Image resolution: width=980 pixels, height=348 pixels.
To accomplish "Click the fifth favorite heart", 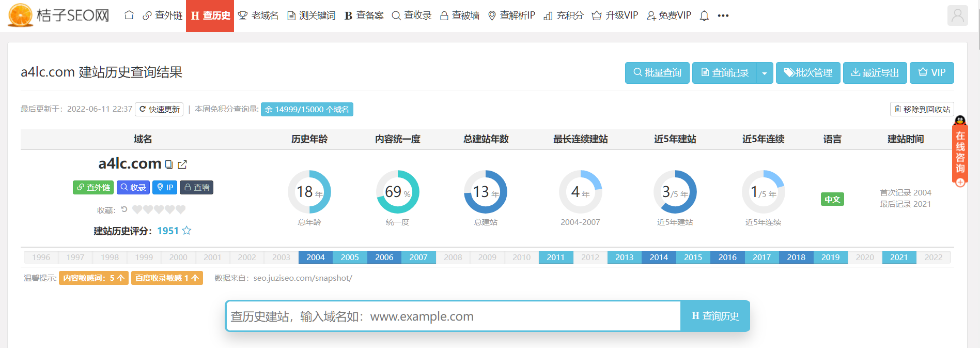I will pyautogui.click(x=180, y=209).
